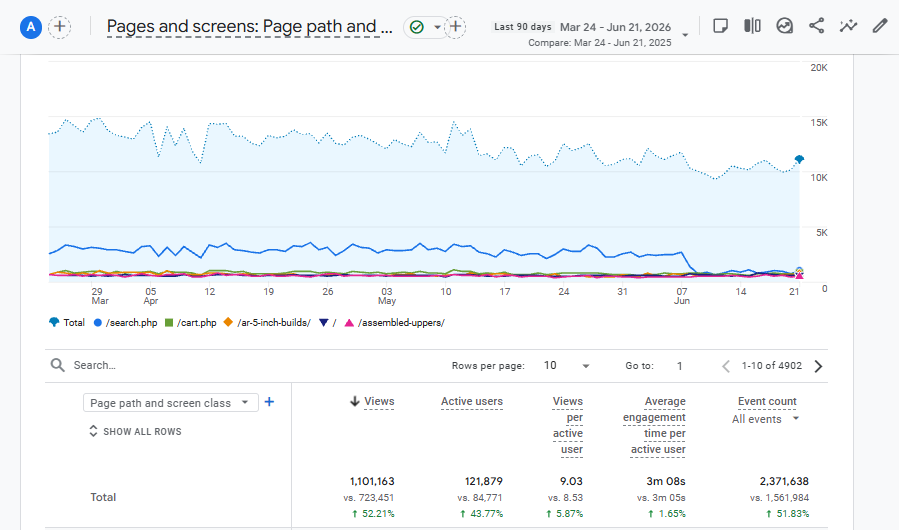Open the Rows per page dropdown
This screenshot has width=899, height=530.
coord(566,366)
